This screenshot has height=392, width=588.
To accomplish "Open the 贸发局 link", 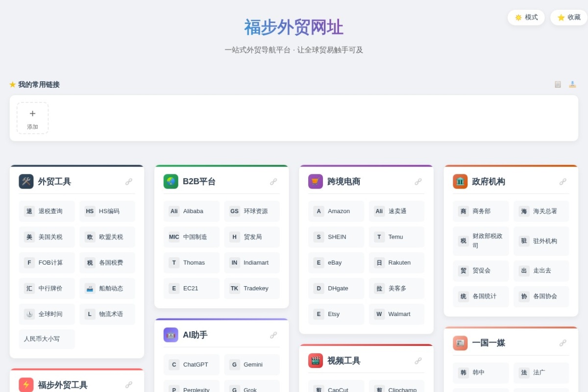I will pos(252,237).
